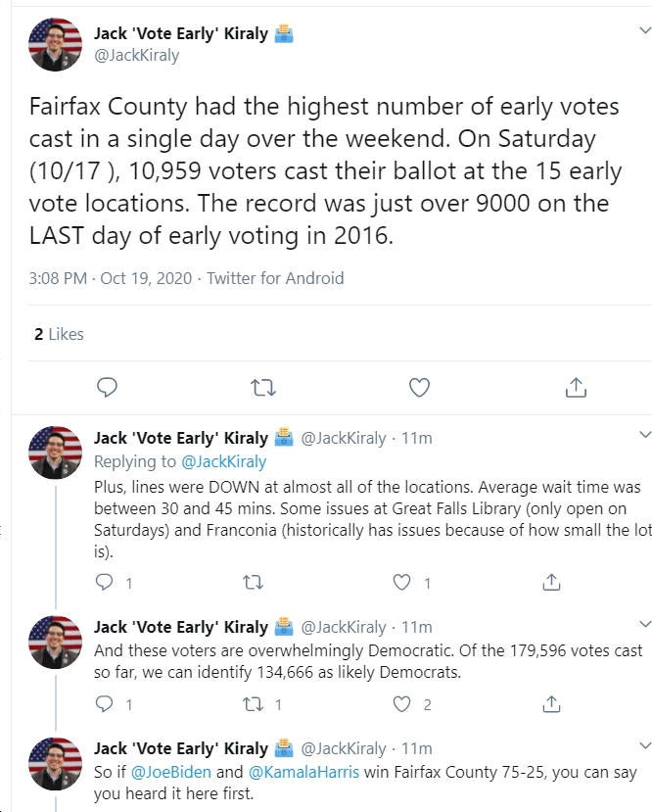Screen dimensions: 652x812
Task: Click Jack Kiraly's avatar on main tweet
Action: [56, 44]
